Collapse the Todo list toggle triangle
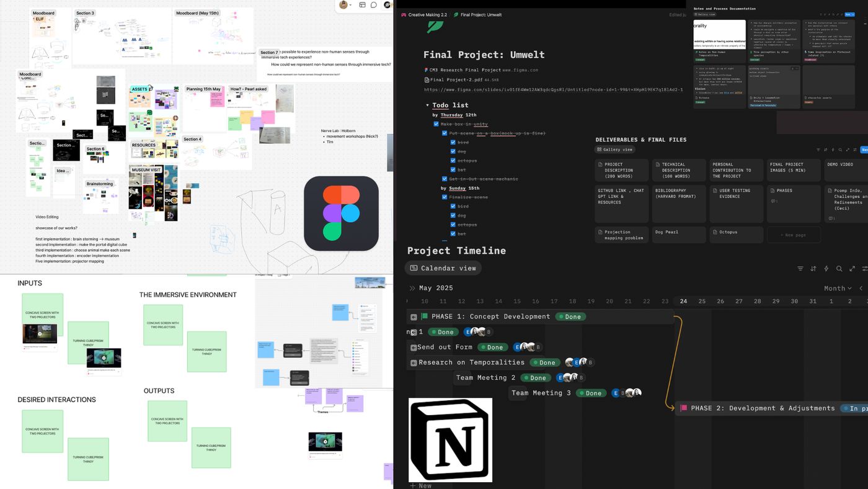Image resolution: width=868 pixels, height=489 pixels. (x=427, y=105)
